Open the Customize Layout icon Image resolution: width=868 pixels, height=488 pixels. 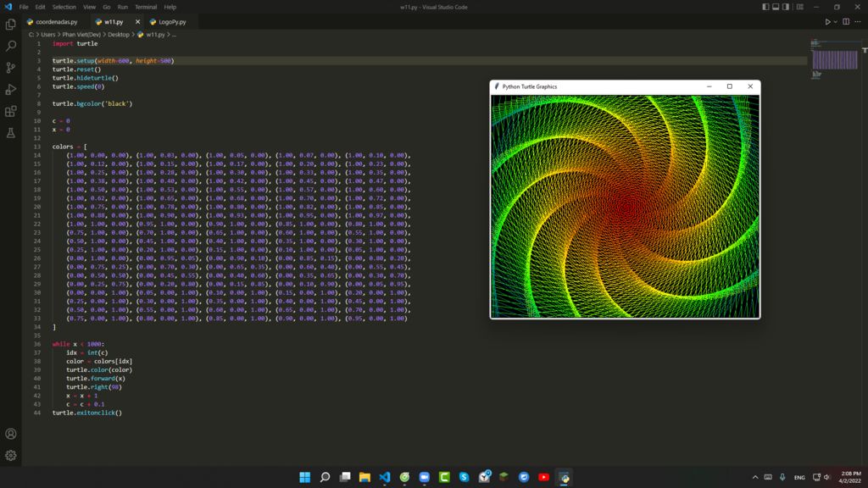800,7
